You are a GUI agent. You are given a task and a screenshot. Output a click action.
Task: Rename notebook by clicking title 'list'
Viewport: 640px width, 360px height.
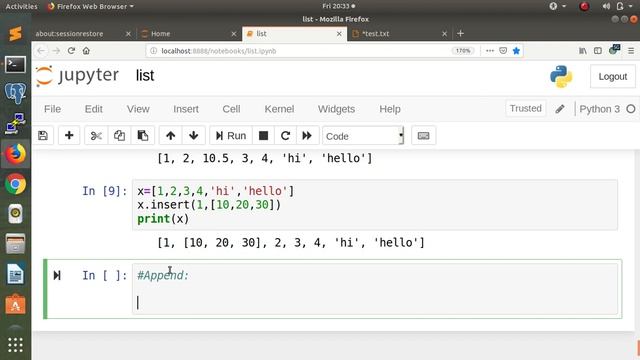[x=145, y=76]
